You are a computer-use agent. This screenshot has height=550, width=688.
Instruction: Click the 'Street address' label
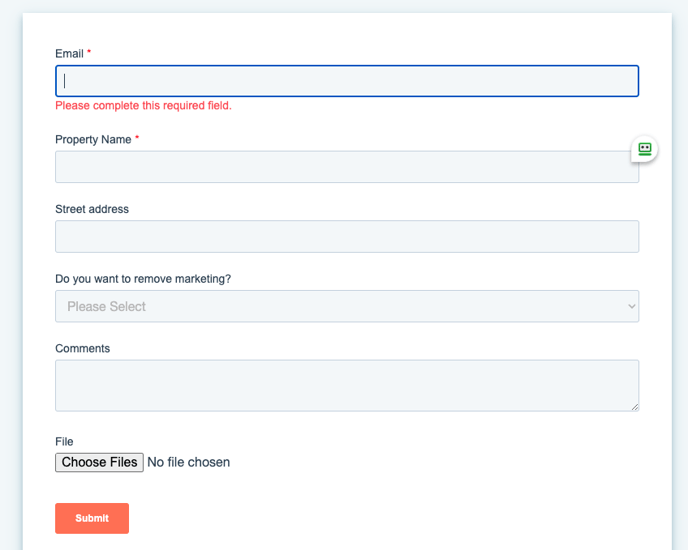(92, 209)
